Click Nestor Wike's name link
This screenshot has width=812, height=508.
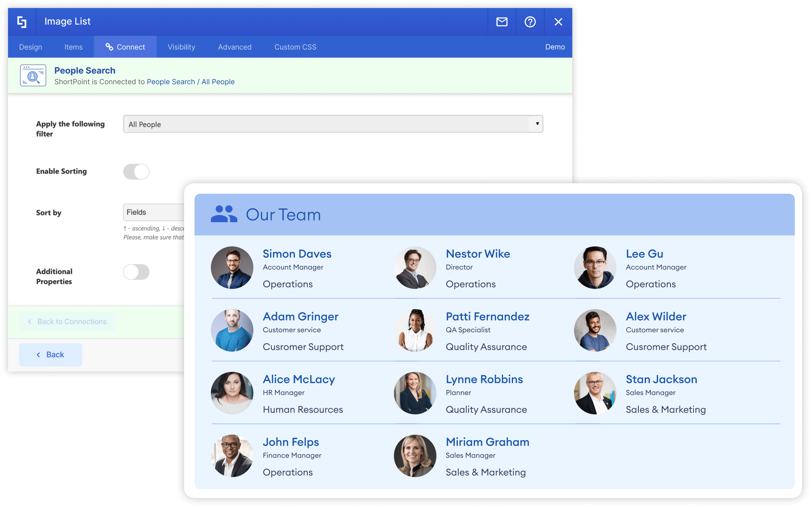478,253
